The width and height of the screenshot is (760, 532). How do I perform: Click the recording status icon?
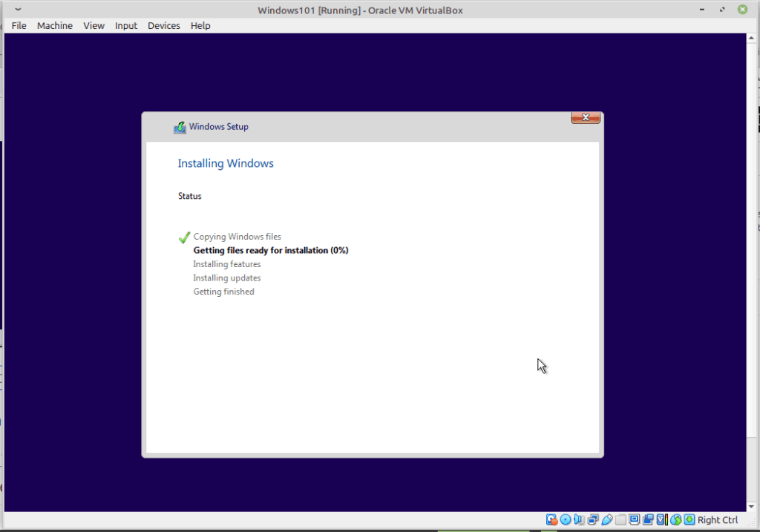tap(648, 520)
